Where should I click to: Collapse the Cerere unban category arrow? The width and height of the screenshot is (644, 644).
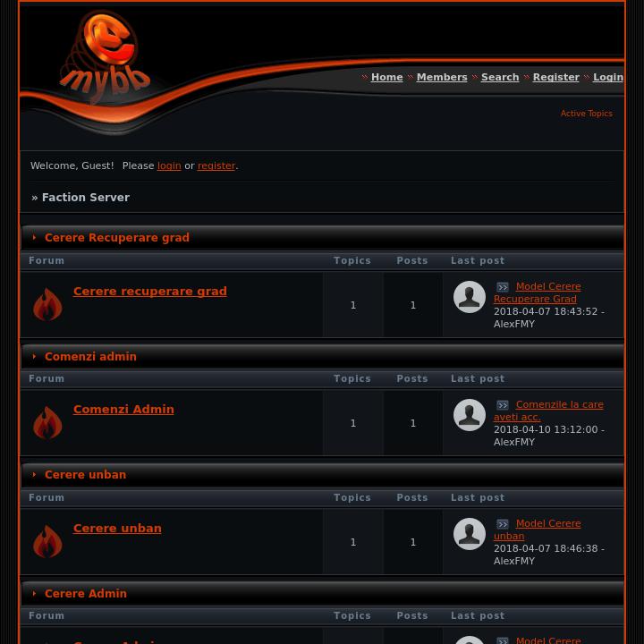coord(34,474)
